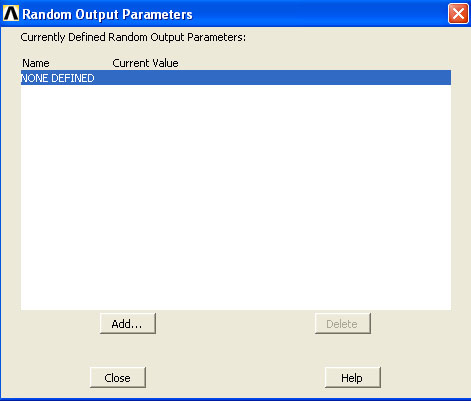Click the blank gray area below the Delete button

[343, 348]
